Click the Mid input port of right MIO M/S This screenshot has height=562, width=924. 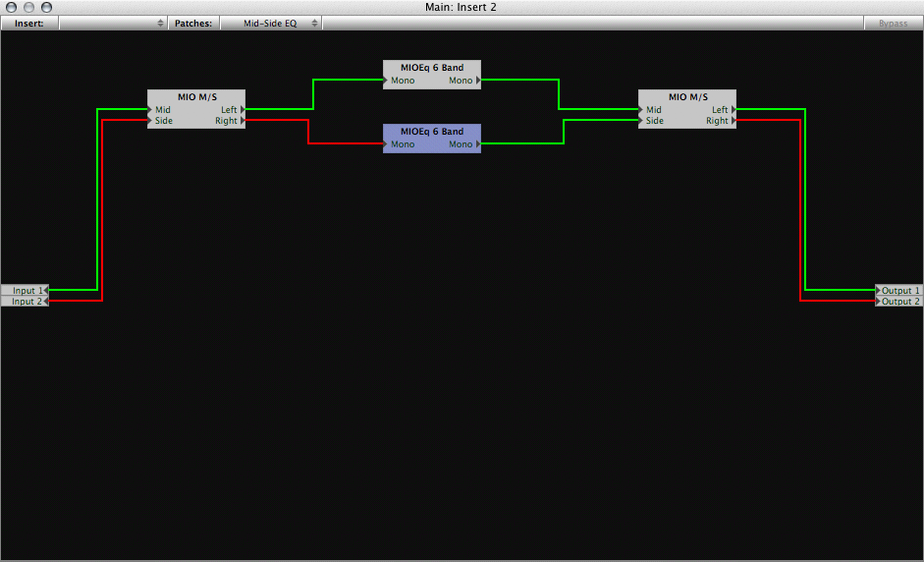[x=641, y=110]
